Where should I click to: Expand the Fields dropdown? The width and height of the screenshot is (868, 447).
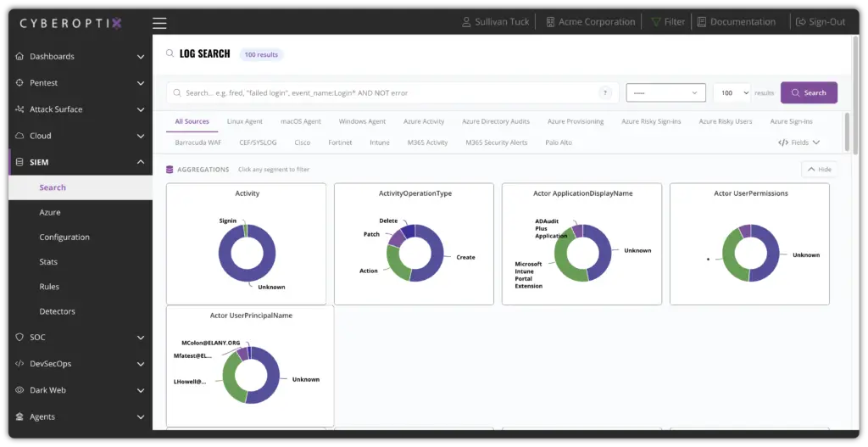(798, 142)
